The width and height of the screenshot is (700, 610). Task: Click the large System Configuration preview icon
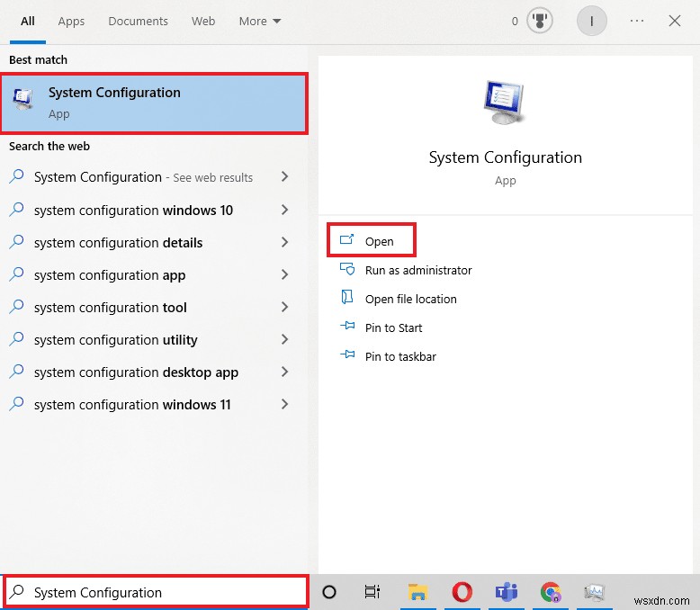point(505,103)
